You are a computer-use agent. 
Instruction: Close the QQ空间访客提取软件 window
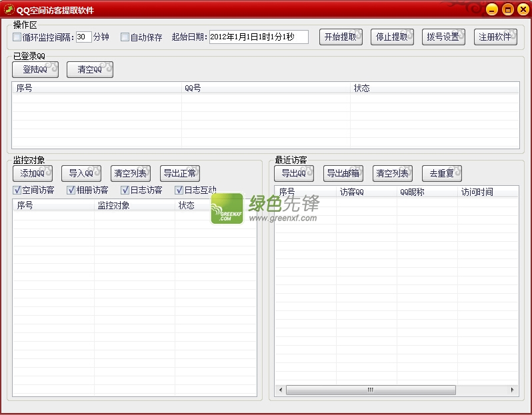click(523, 9)
